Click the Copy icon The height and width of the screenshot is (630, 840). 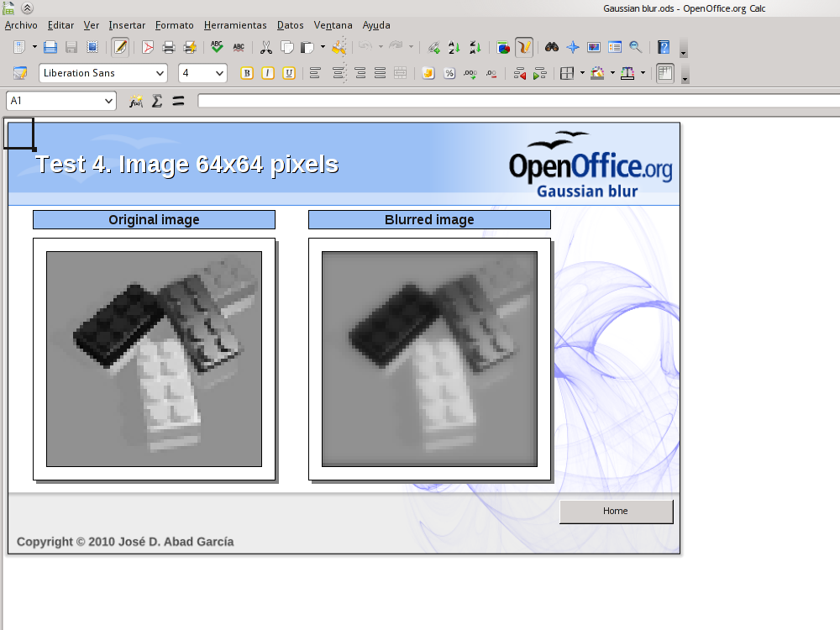tap(287, 47)
